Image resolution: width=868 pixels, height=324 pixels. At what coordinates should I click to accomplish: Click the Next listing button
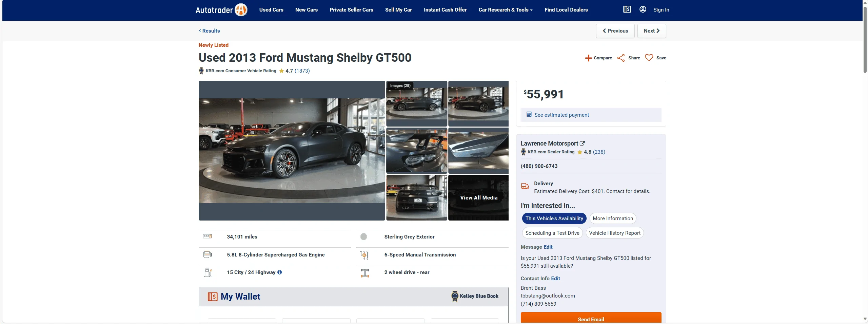(x=651, y=31)
